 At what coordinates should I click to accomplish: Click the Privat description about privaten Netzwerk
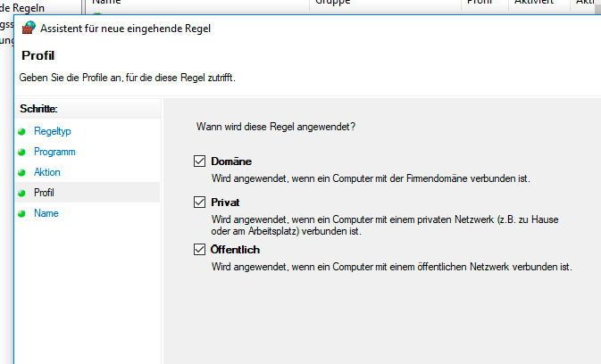pos(385,225)
